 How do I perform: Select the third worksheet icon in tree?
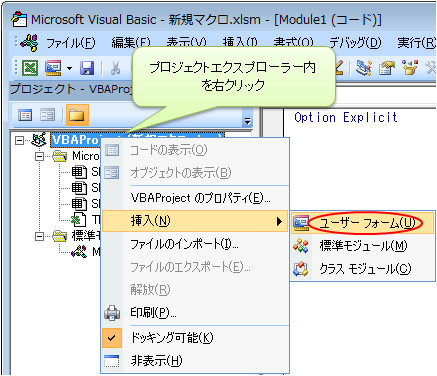[79, 204]
